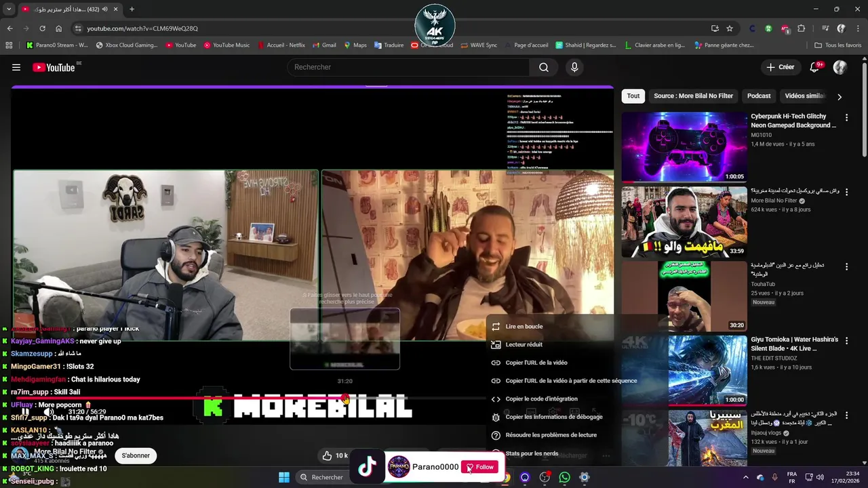The image size is (868, 488).
Task: Click the red progress bar scrubber
Action: pos(345,399)
